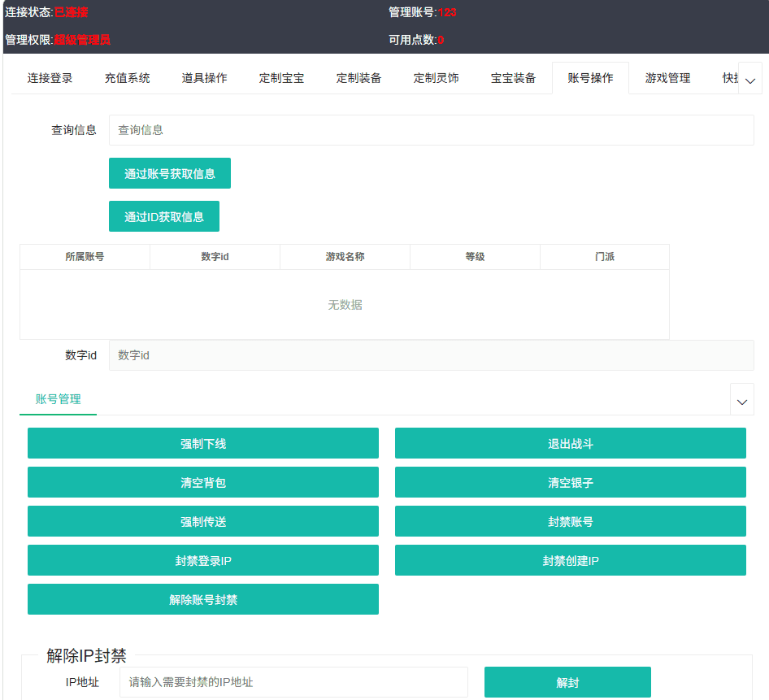Go to the 游戏管理 tab
This screenshot has width=769, height=700.
coord(667,78)
